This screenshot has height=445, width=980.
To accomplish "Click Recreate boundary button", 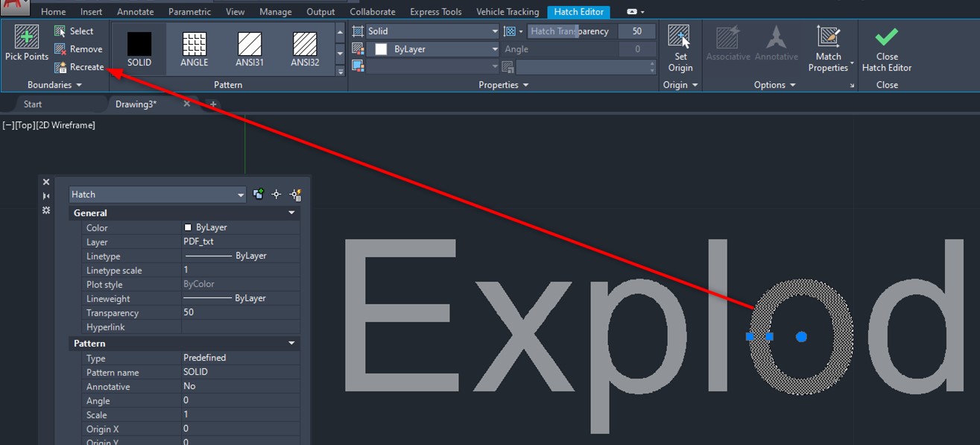I will [x=79, y=67].
